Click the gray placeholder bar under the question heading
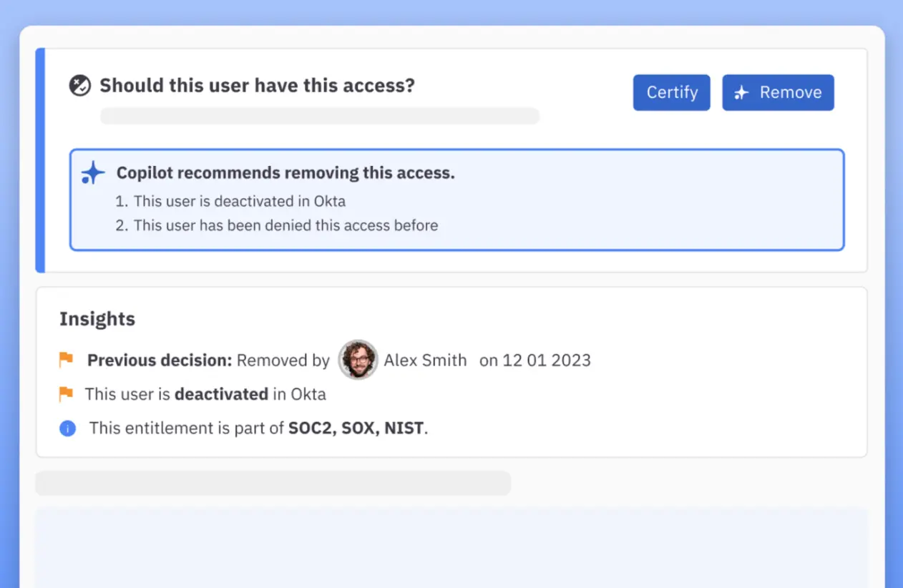The width and height of the screenshot is (903, 588). [x=319, y=116]
